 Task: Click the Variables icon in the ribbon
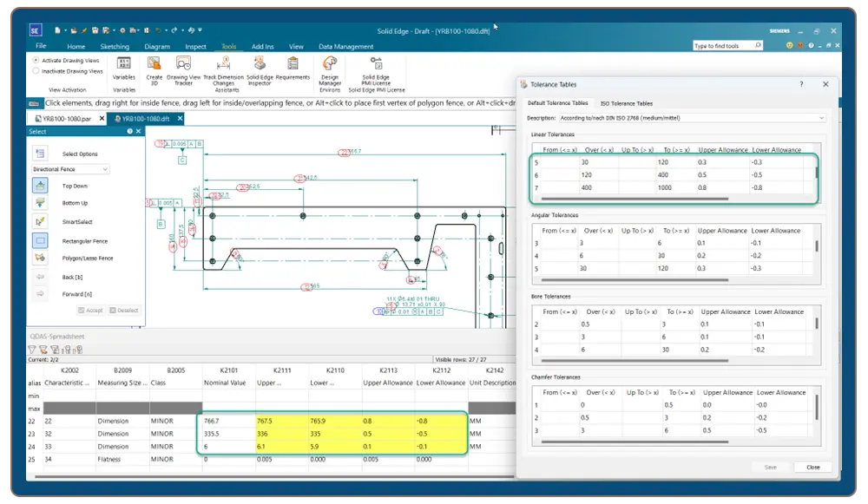pyautogui.click(x=124, y=63)
